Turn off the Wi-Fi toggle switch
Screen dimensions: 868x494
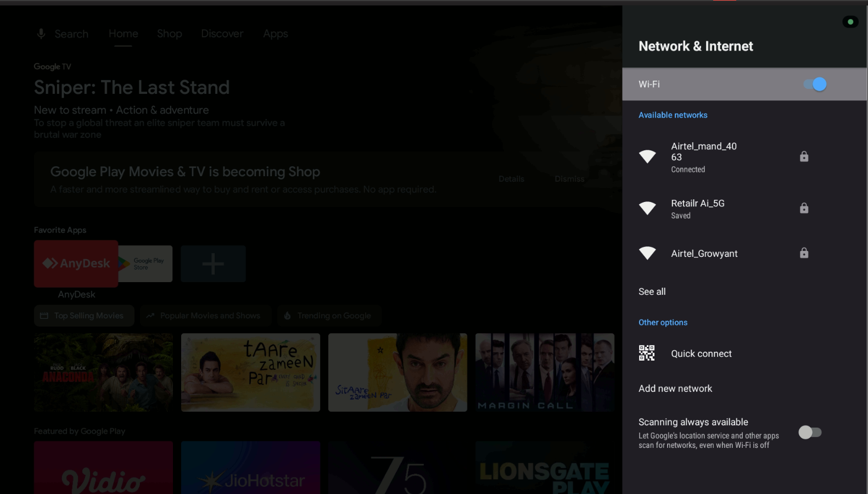tap(815, 84)
